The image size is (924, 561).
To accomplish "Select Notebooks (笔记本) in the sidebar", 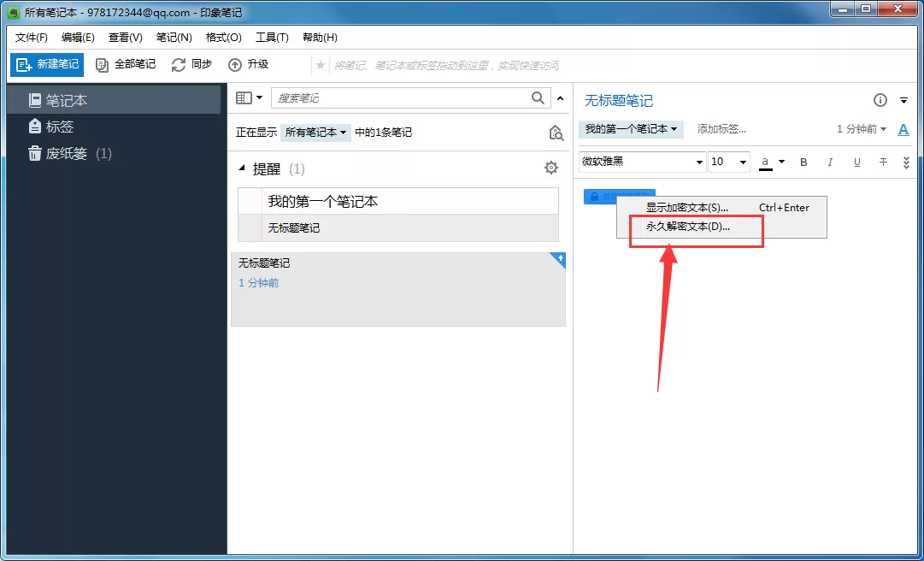I will pyautogui.click(x=114, y=100).
